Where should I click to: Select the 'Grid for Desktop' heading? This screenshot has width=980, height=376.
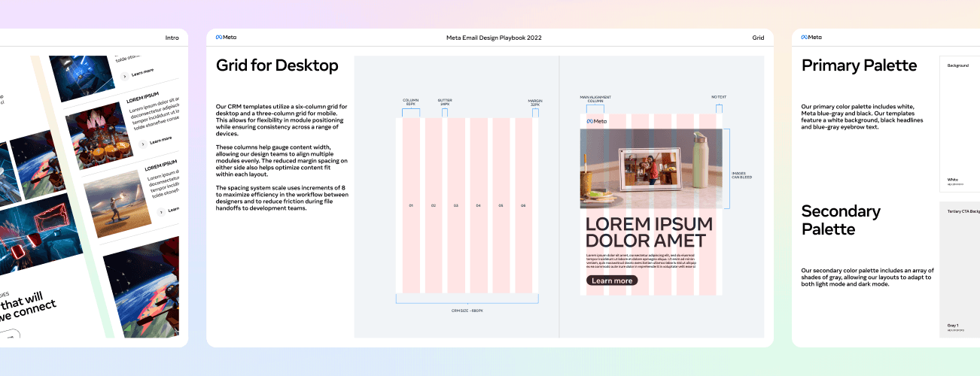[277, 65]
